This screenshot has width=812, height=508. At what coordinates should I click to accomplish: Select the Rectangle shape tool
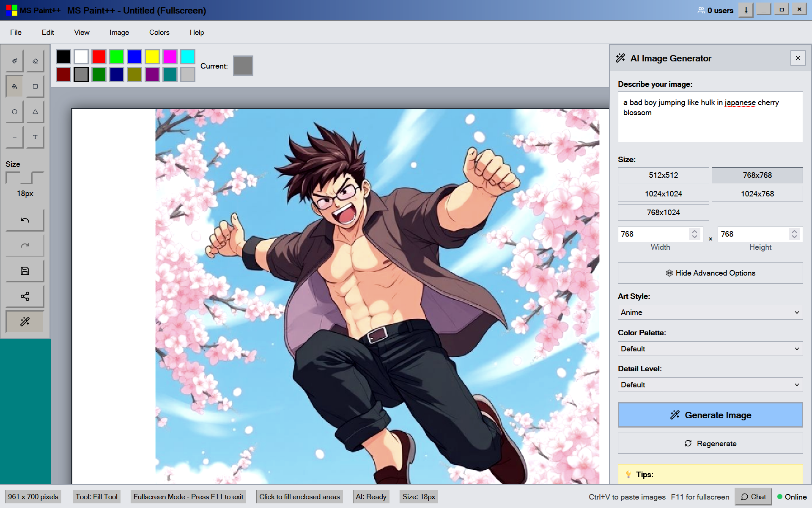(35, 86)
